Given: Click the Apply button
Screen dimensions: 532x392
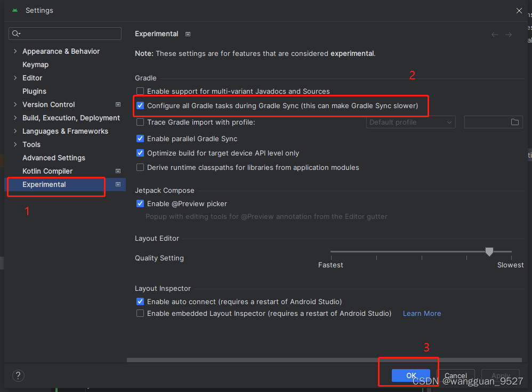Looking at the screenshot, I should [x=501, y=375].
